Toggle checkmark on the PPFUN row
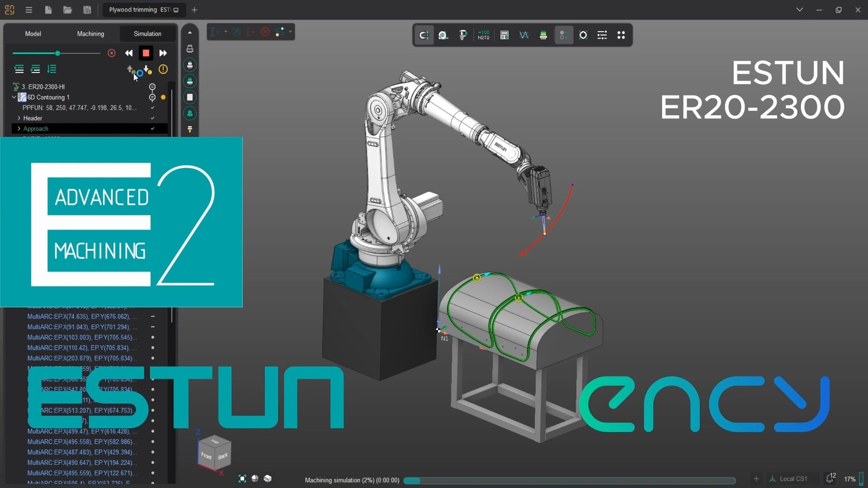This screenshot has height=488, width=868. pos(152,108)
